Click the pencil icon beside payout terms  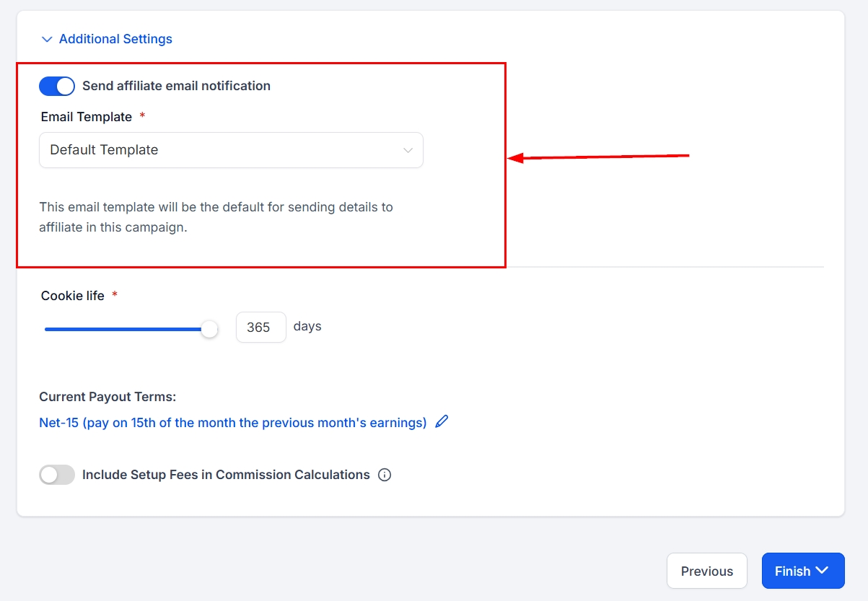442,422
